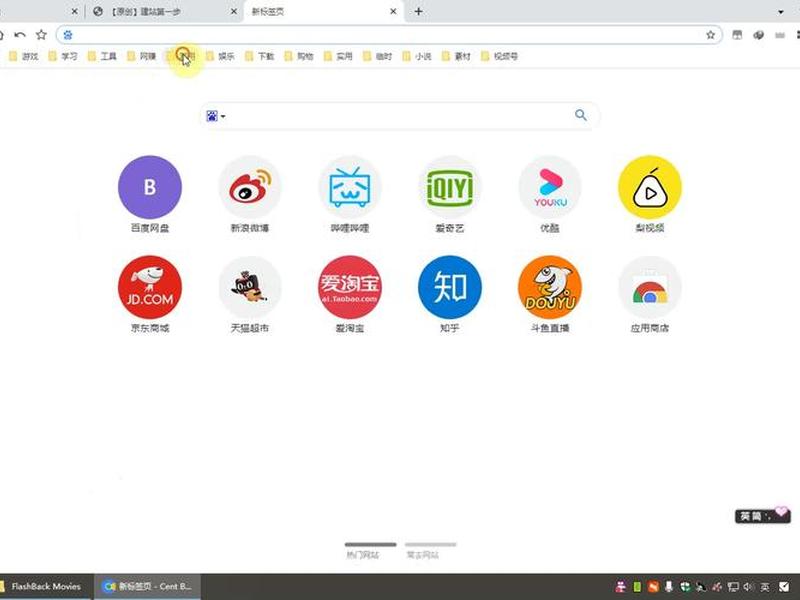800x600 pixels.
Task: Open the 网赚 bookmark folder
Action: click(141, 56)
